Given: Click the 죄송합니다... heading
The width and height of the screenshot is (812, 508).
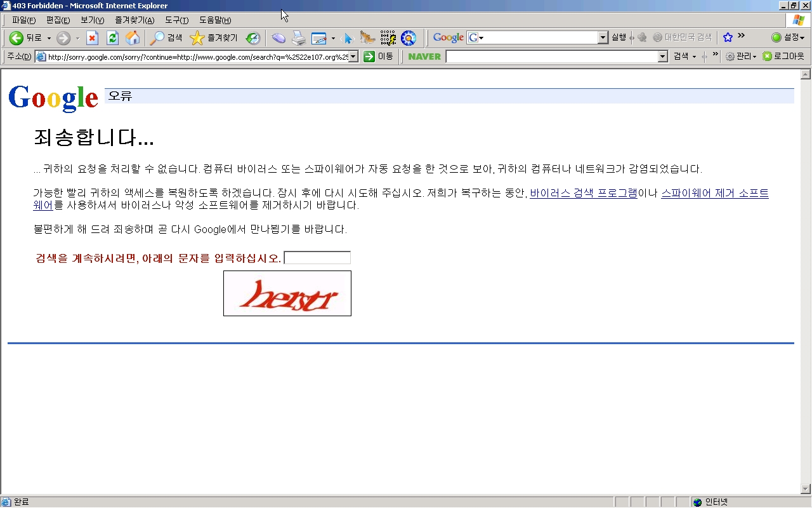Looking at the screenshot, I should tap(93, 137).
